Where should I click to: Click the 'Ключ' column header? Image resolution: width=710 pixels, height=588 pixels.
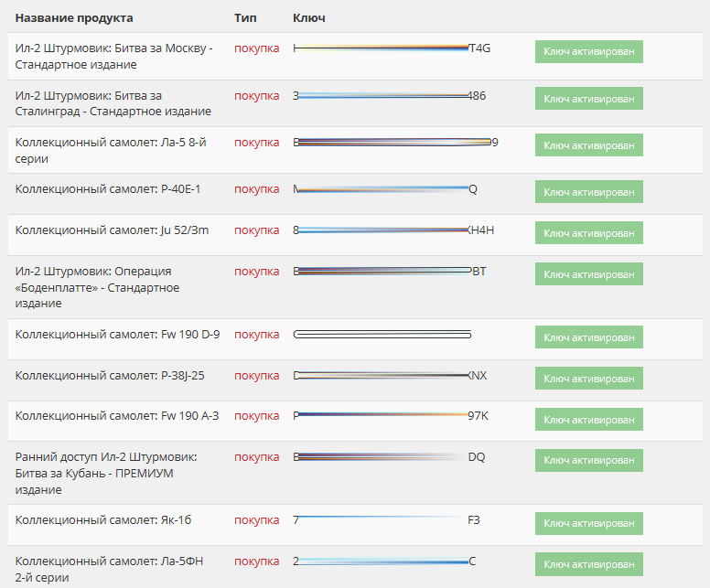click(308, 18)
